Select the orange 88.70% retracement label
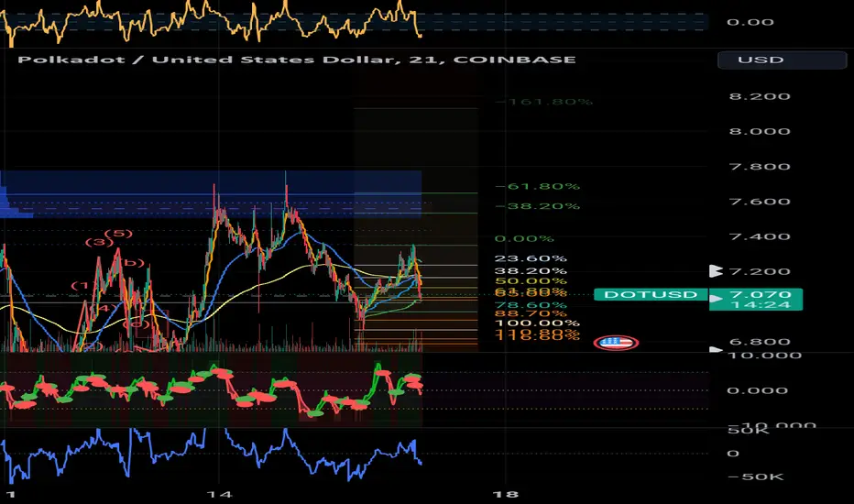 (x=531, y=313)
